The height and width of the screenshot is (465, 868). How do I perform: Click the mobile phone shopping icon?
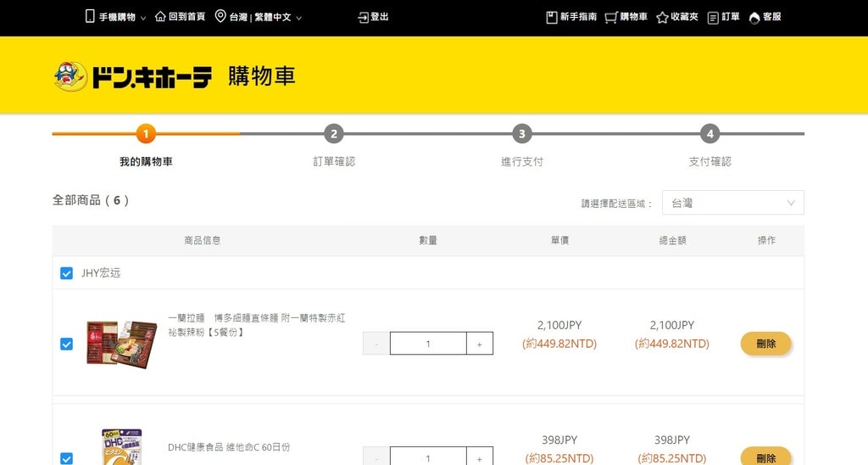coord(90,16)
